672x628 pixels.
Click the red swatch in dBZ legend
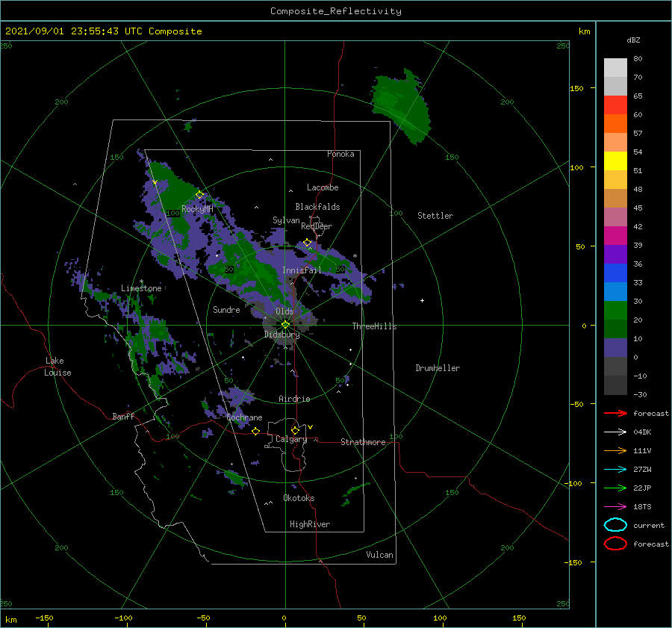(615, 105)
